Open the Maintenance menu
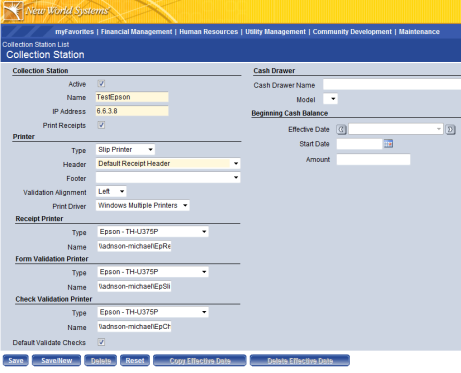Viewport: 461px width, 373px height. click(x=419, y=32)
